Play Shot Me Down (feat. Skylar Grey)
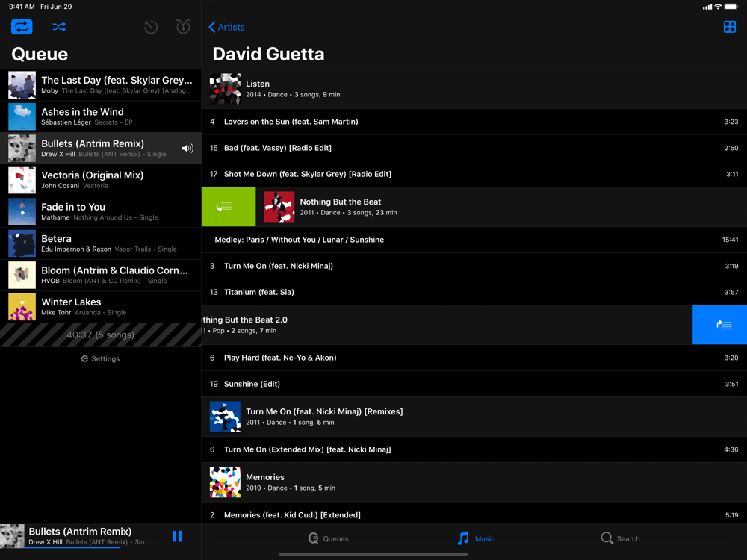This screenshot has height=560, width=747. tap(474, 174)
